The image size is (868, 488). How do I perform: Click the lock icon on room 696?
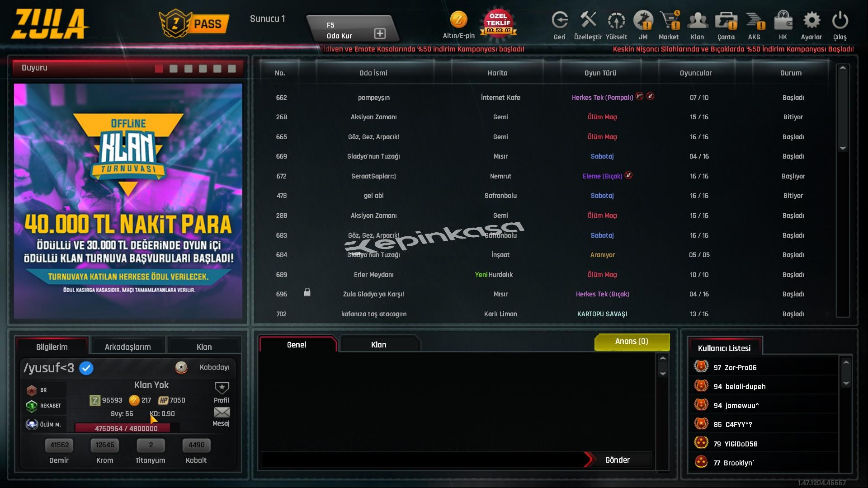(x=307, y=292)
